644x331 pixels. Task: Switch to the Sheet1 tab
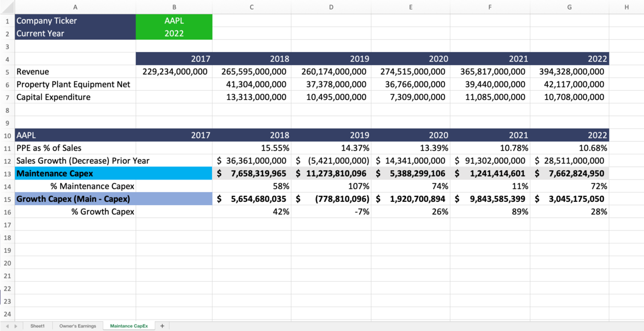37,326
